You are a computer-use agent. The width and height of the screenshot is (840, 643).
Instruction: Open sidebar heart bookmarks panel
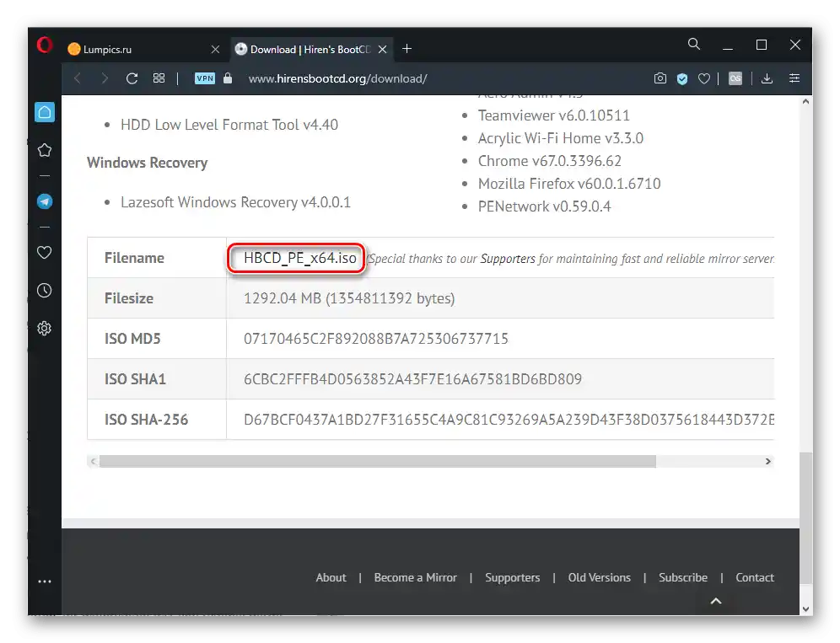click(x=45, y=252)
